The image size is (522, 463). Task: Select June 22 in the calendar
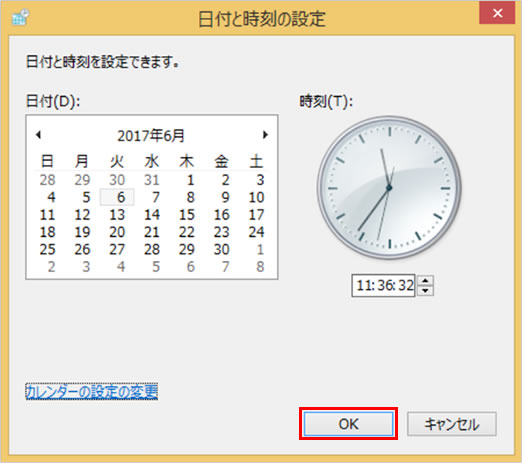[187, 232]
